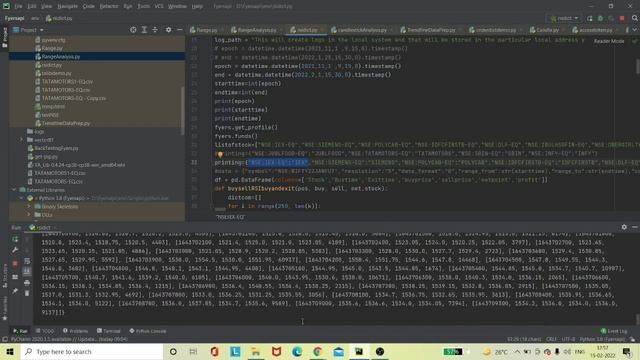Open the Navigate menu

point(67,6)
